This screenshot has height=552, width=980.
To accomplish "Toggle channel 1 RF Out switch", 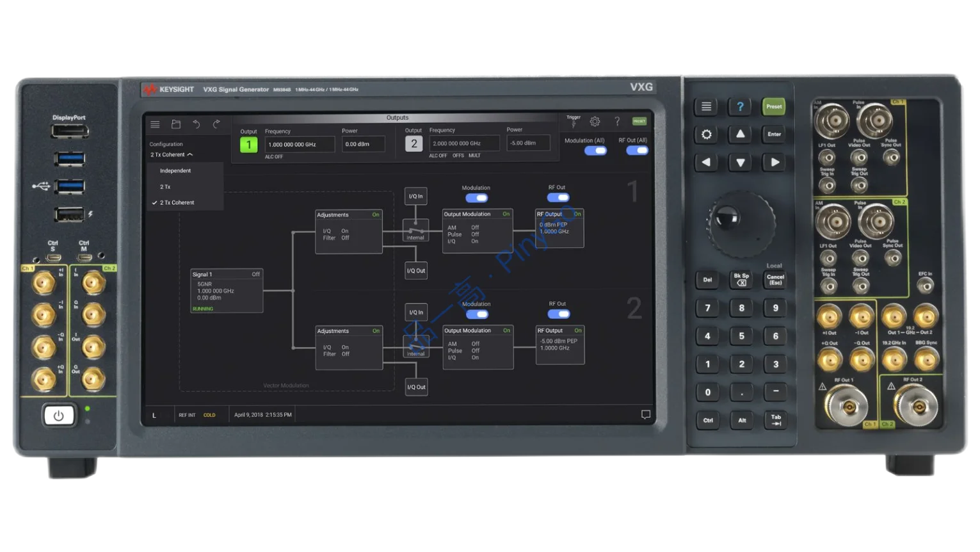I will [x=558, y=198].
